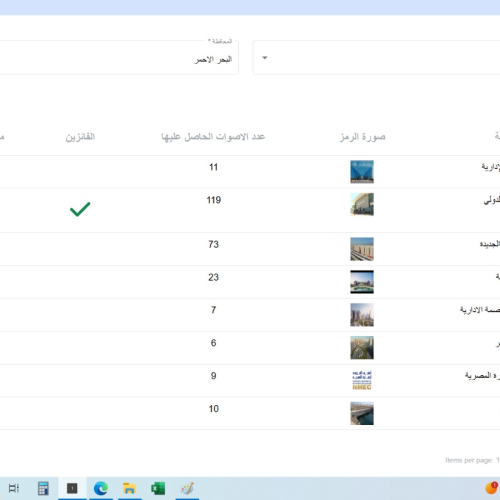Image resolution: width=500 pixels, height=500 pixels.
Task: Click the عدد الاصوات الحاصل عليها column header
Action: [213, 137]
